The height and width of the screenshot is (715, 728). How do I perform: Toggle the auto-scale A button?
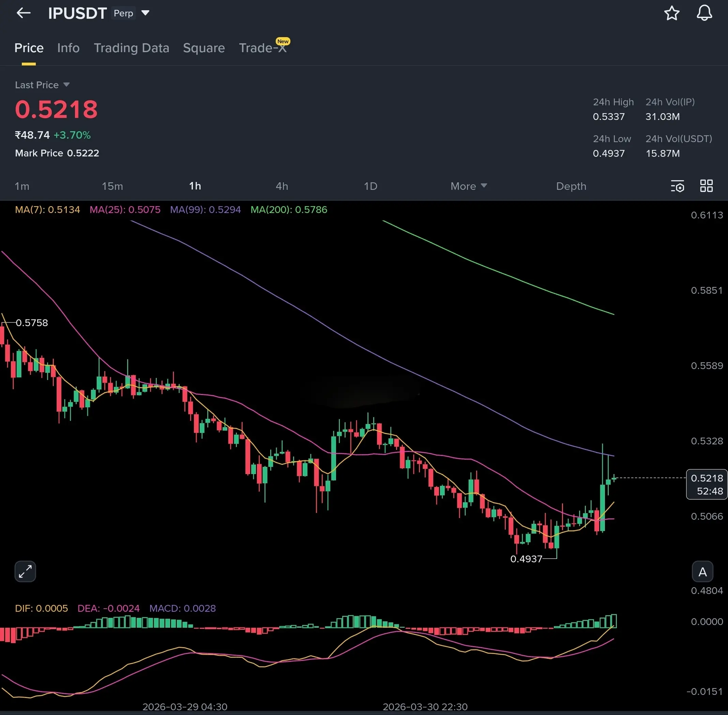click(x=702, y=572)
